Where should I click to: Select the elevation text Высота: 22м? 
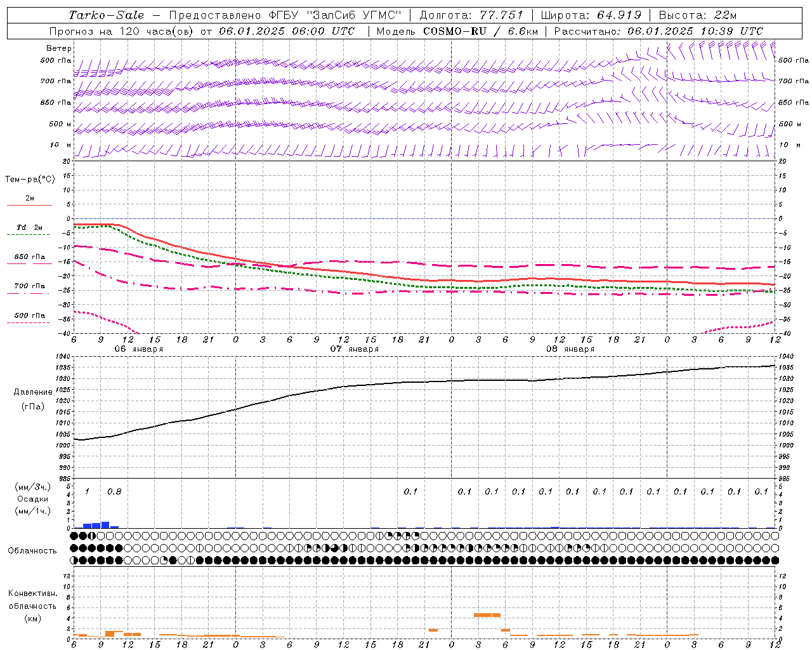click(x=698, y=15)
